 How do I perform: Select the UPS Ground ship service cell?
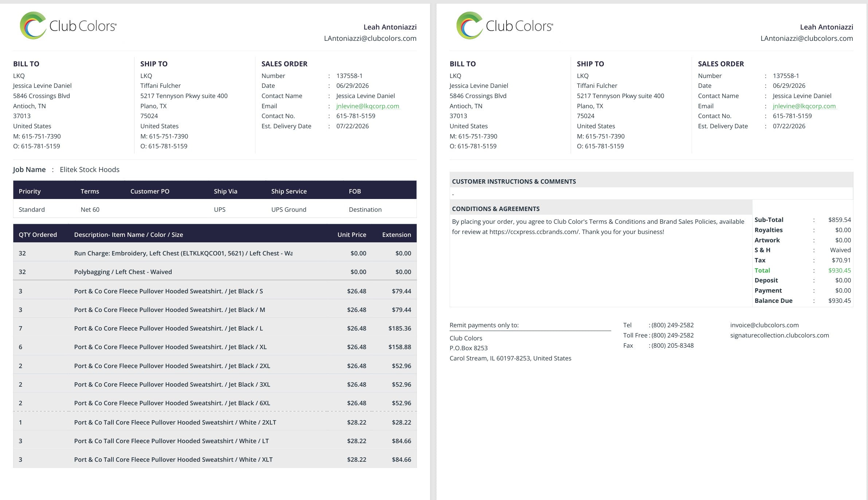point(289,210)
